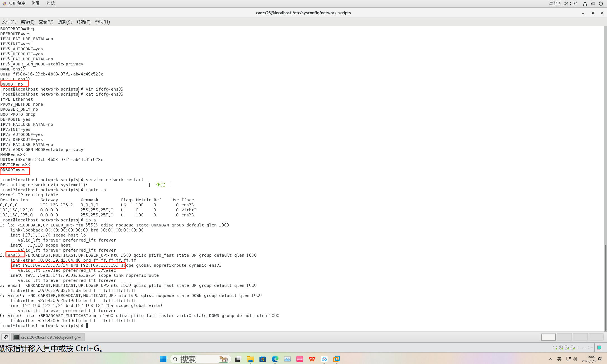Switch to the second workspace

tap(564, 337)
